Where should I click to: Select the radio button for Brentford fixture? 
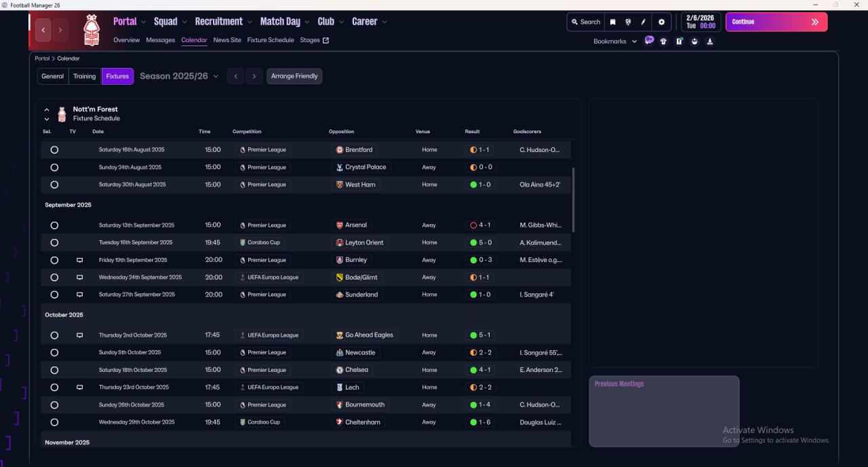[54, 149]
